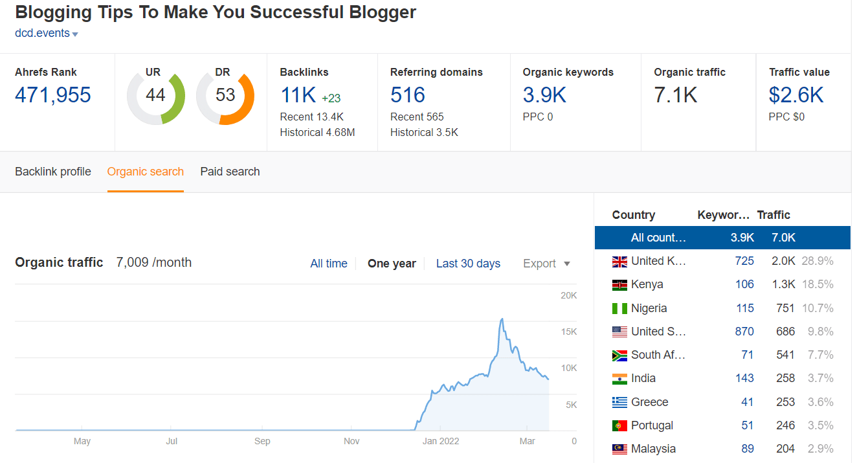Screen dimensions: 868x463
Task: Open the Export dropdown menu
Action: [546, 264]
